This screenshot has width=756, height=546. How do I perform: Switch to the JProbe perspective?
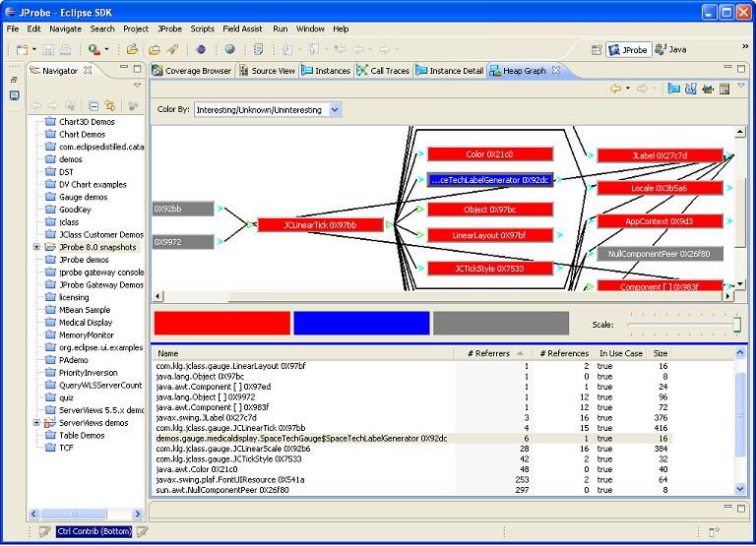pos(629,49)
